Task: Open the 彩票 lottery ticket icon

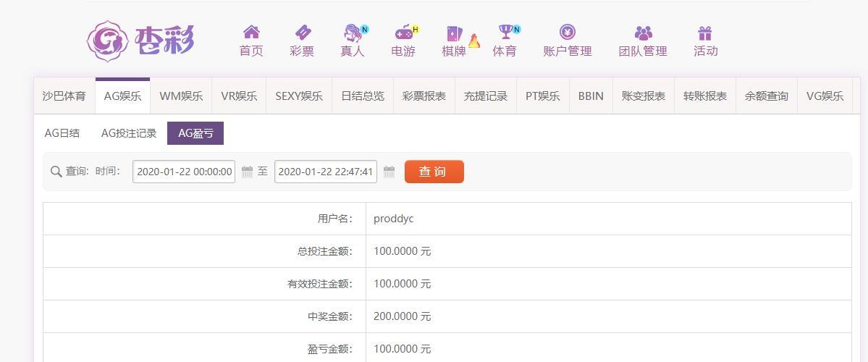Action: [x=303, y=32]
